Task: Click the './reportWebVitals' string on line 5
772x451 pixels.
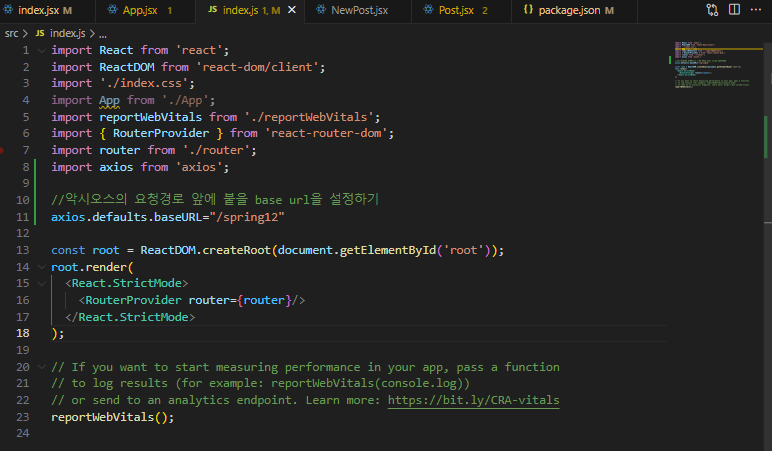Action: [x=309, y=117]
